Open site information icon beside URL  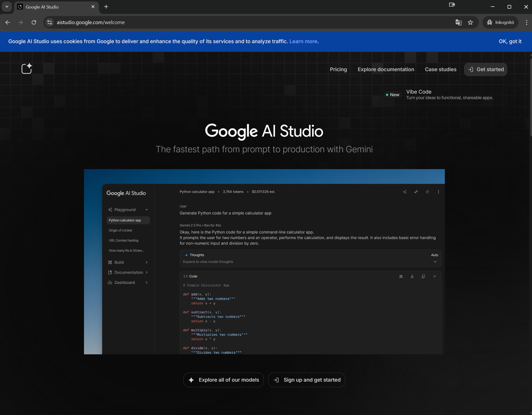(x=50, y=22)
